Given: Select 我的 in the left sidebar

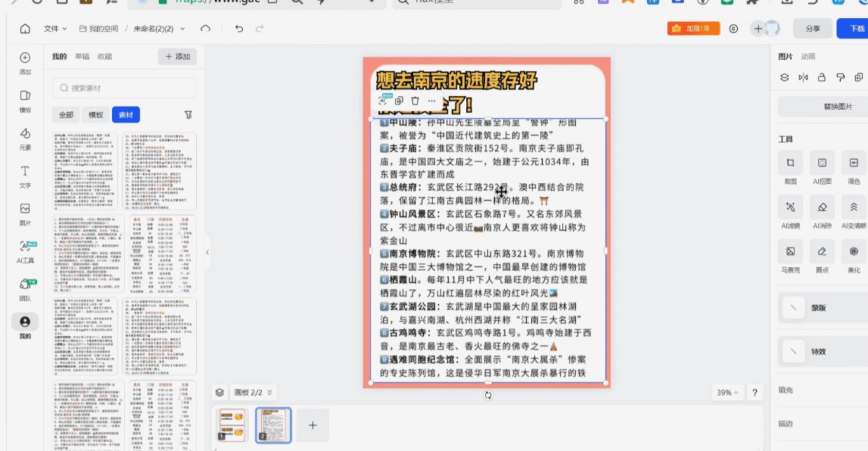Looking at the screenshot, I should (x=25, y=327).
